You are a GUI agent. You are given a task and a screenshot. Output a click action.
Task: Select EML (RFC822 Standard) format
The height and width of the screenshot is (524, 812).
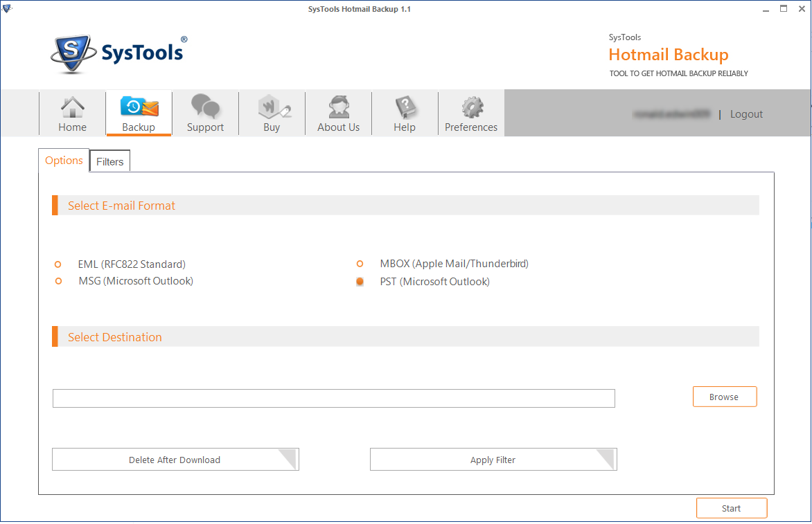pyautogui.click(x=58, y=264)
